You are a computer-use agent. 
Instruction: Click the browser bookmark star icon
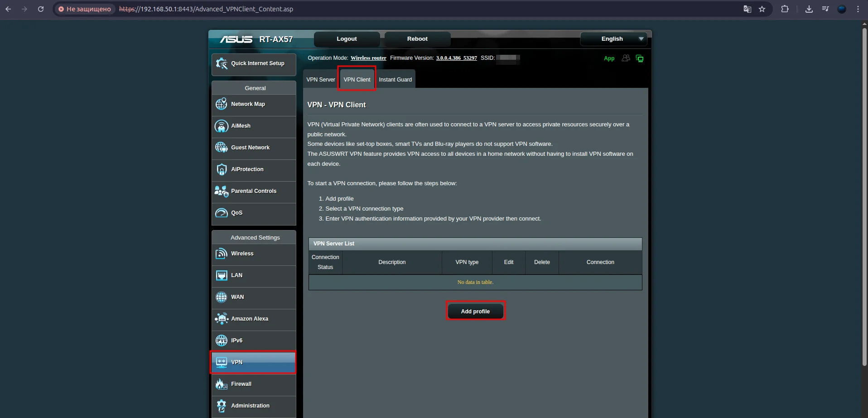click(762, 9)
